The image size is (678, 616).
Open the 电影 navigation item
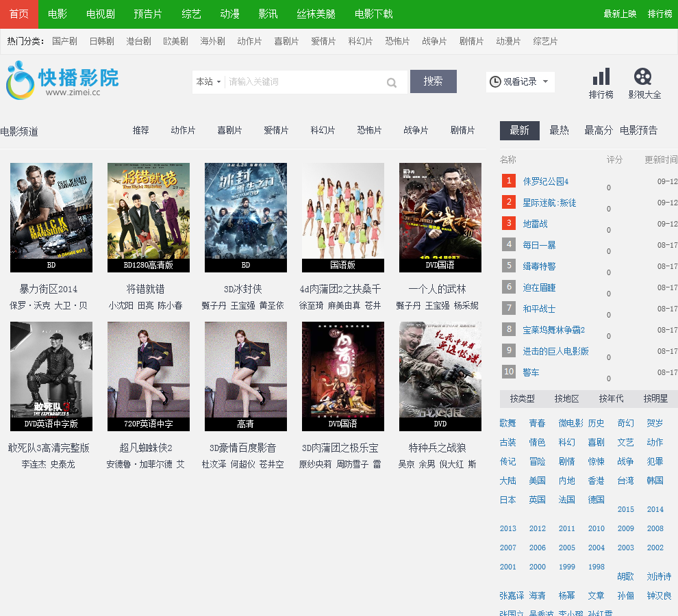coord(58,14)
